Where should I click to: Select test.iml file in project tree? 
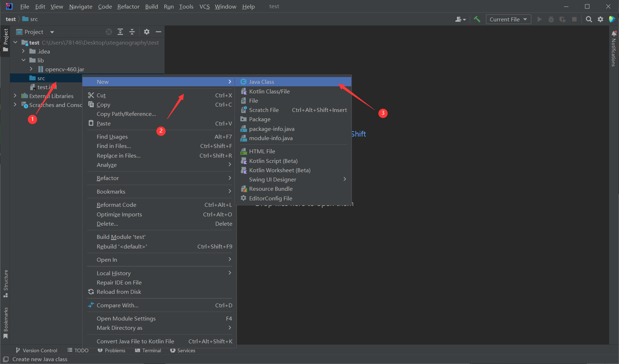click(47, 87)
